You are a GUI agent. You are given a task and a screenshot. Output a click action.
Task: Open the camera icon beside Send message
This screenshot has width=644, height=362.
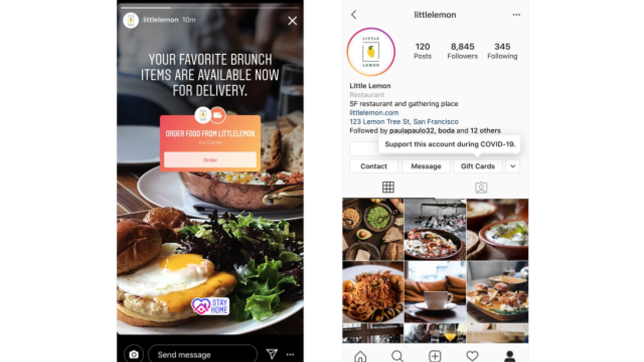pos(133,354)
